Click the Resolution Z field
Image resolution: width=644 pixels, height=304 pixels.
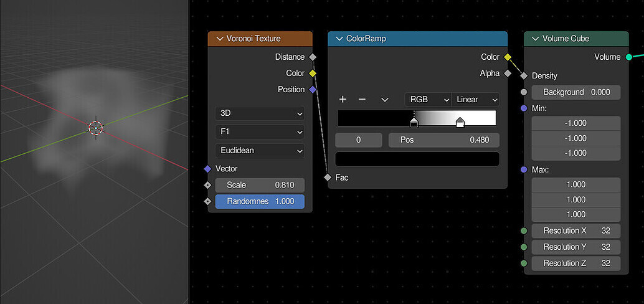[576, 264]
